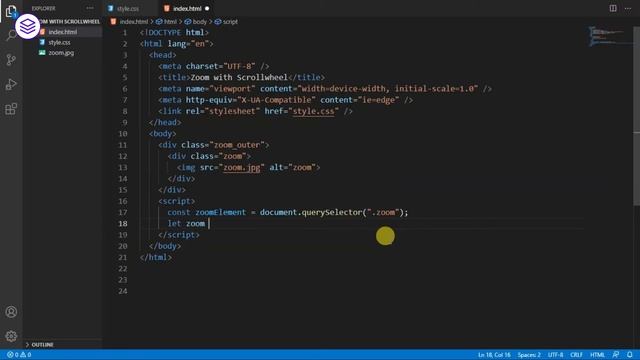640x360 pixels.
Task: Open the Explorer view in the activity bar
Action: coord(11,11)
